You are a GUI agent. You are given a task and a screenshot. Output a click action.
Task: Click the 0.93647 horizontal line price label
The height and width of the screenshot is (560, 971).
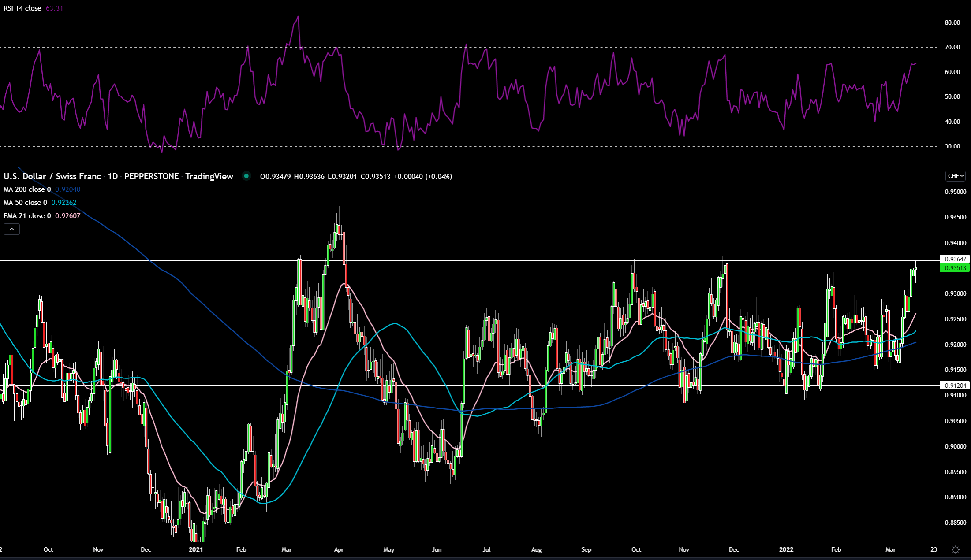pyautogui.click(x=955, y=259)
